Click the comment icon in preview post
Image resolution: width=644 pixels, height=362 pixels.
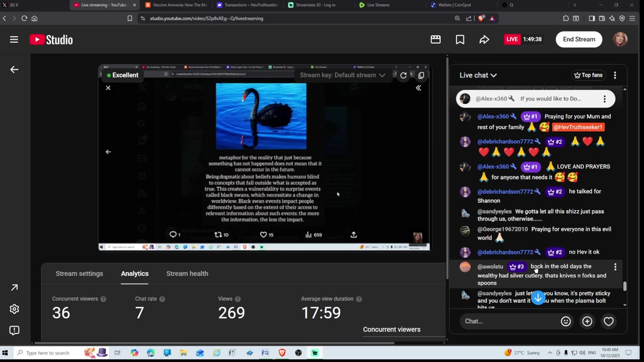173,235
